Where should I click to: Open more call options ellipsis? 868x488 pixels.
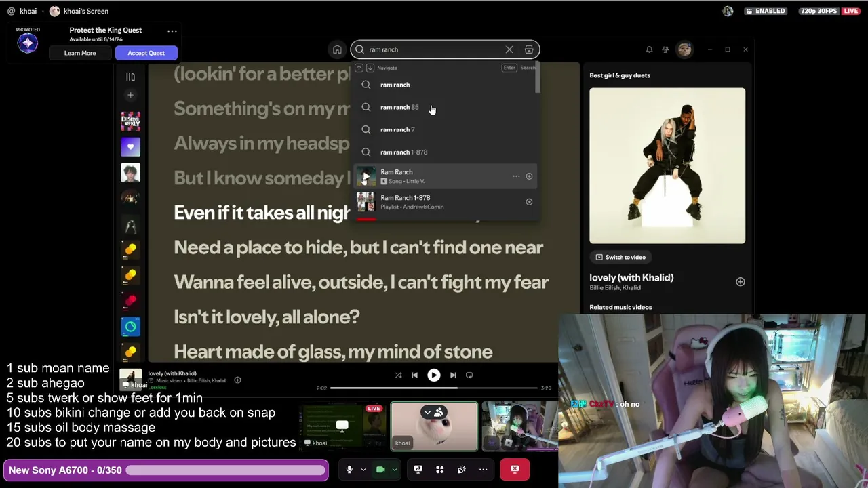[483, 469]
